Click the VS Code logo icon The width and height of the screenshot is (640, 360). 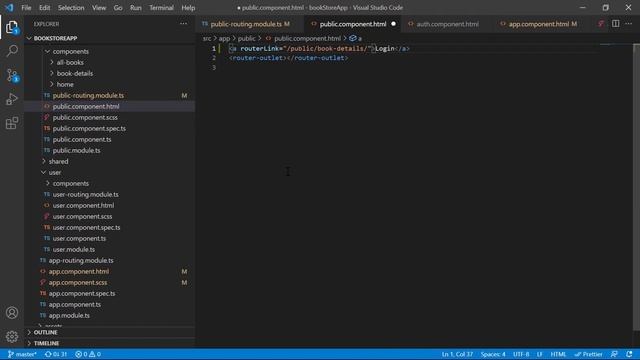tap(9, 8)
